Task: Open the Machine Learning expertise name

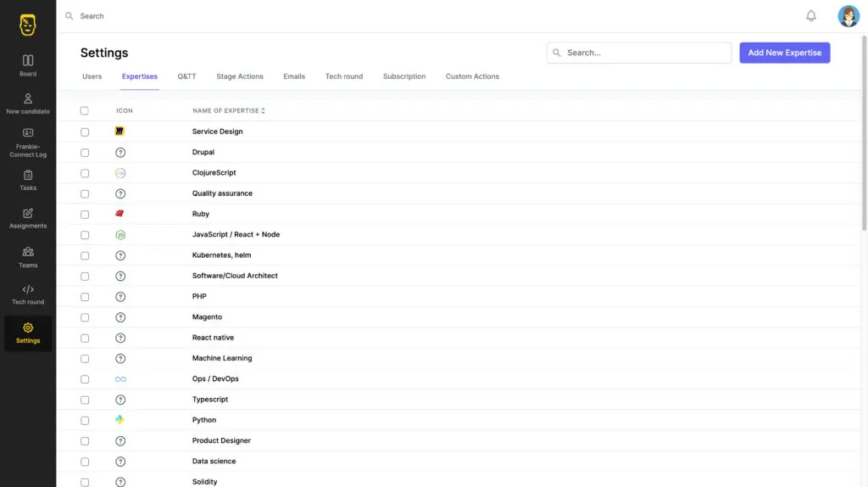Action: tap(222, 358)
